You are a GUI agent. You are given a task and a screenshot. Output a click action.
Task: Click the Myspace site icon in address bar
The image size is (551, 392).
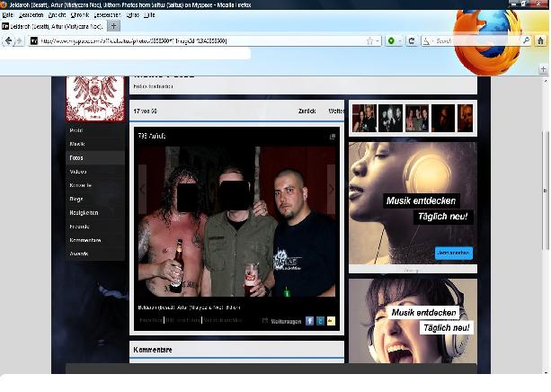(x=34, y=41)
